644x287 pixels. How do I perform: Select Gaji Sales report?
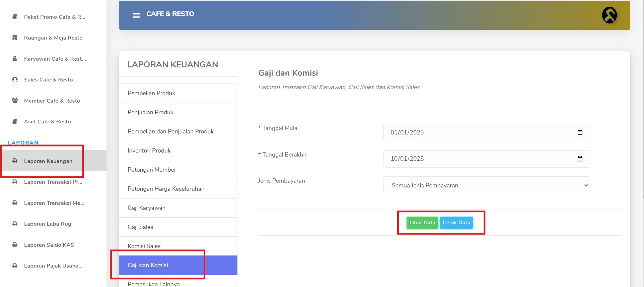tap(178, 227)
